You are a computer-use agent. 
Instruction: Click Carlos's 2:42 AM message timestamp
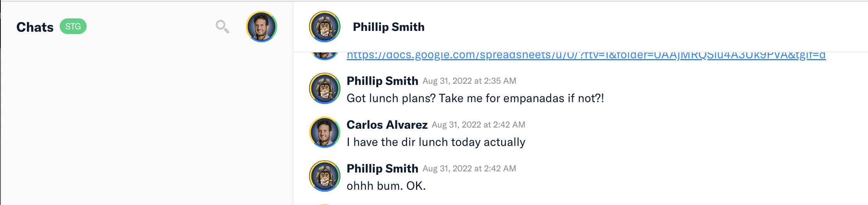click(x=478, y=125)
